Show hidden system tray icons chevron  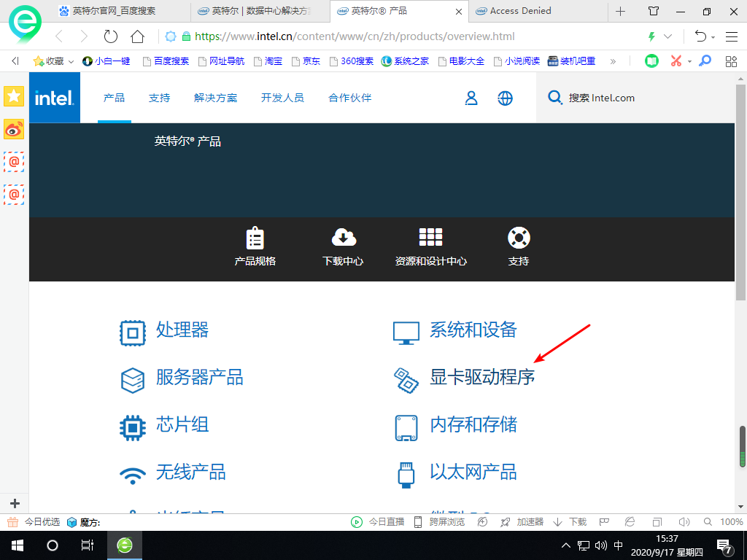[x=565, y=545]
